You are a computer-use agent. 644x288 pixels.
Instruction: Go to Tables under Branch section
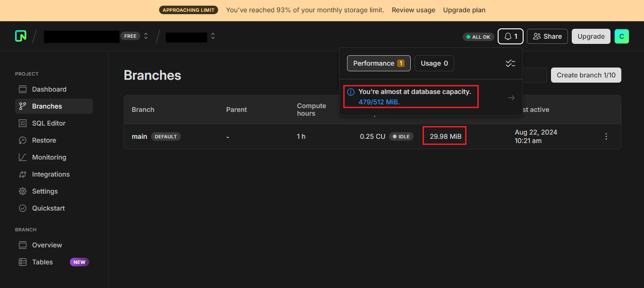54,262
